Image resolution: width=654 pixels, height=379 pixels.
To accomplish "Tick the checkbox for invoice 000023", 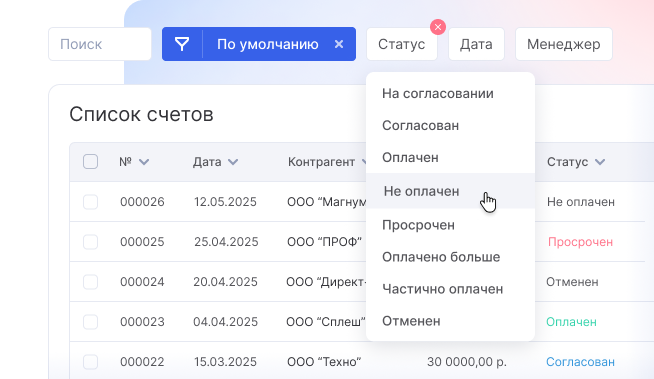I will 91,322.
